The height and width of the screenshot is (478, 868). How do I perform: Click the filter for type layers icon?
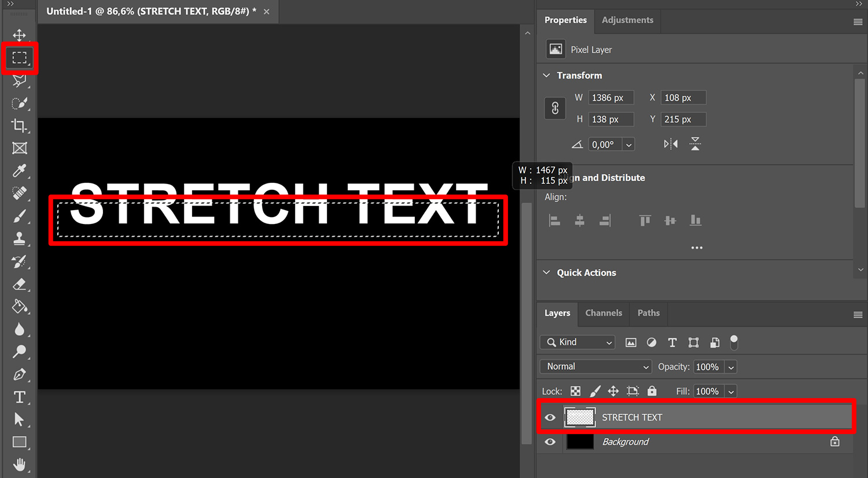tap(672, 342)
